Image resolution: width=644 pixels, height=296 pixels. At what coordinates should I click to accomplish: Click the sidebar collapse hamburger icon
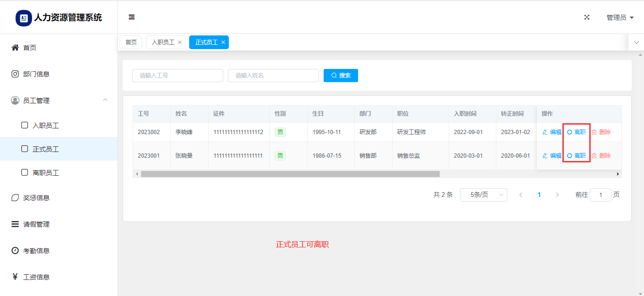132,17
